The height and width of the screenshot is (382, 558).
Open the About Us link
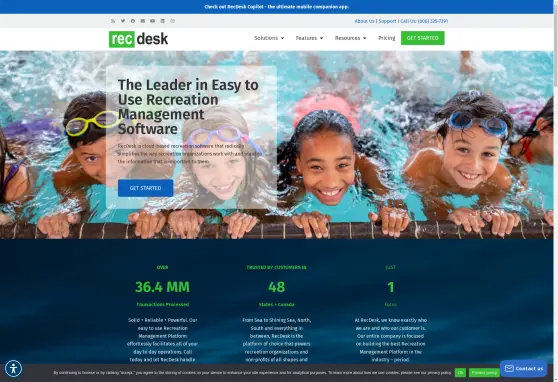point(364,21)
